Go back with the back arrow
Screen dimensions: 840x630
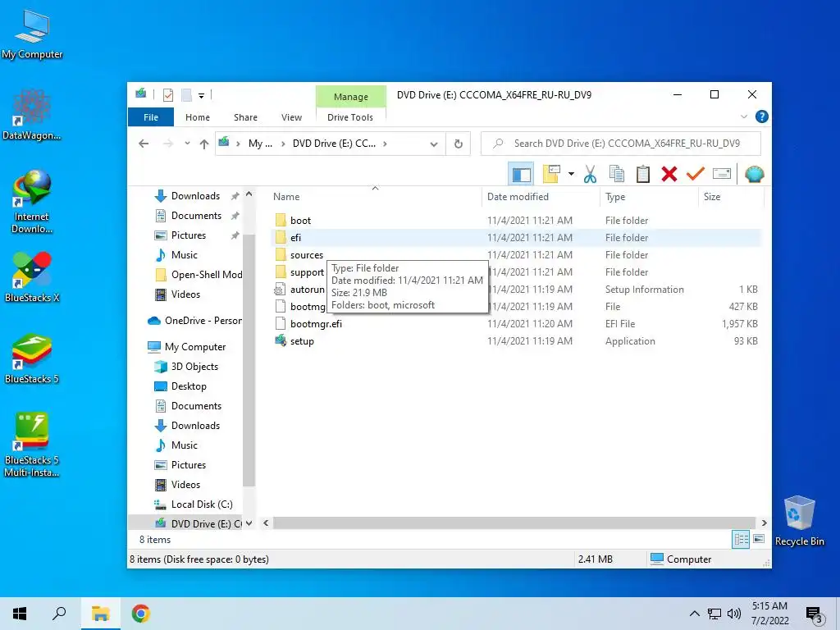pos(144,144)
